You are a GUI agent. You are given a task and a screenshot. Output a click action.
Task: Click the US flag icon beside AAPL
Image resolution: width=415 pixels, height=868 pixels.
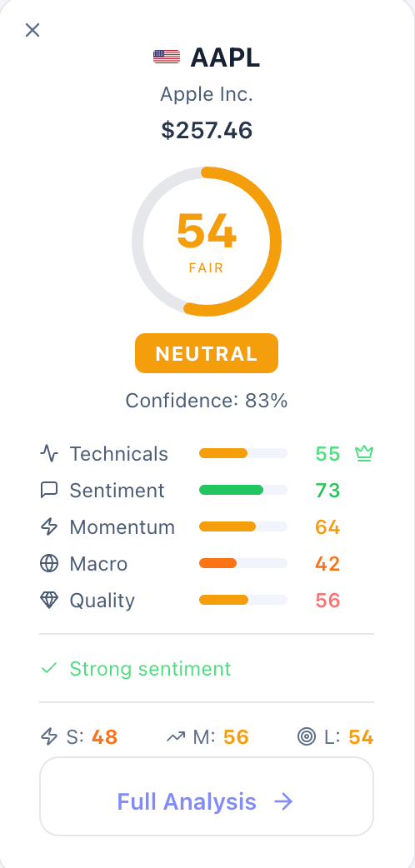pyautogui.click(x=167, y=57)
